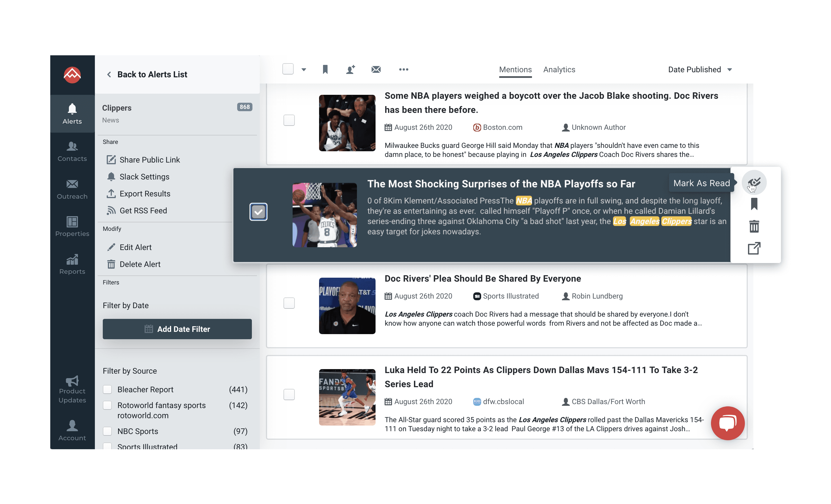Click the Mark As Read icon
Screen dimensions: 831x504
(754, 182)
